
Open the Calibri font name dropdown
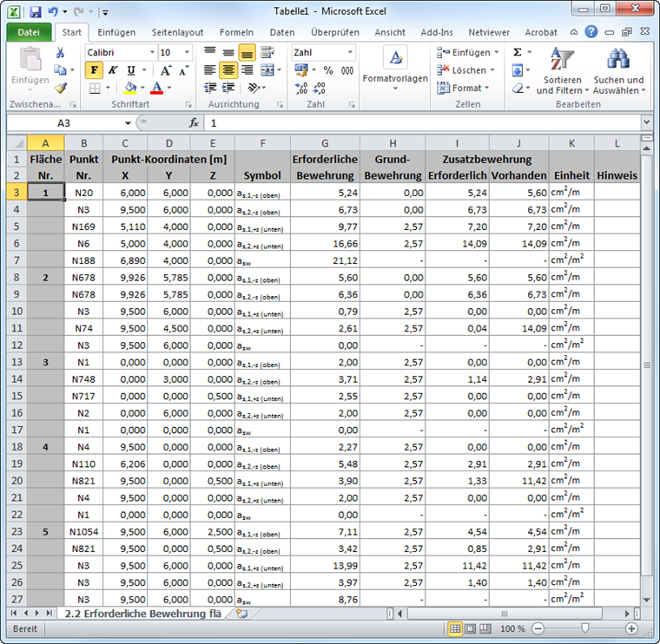pyautogui.click(x=152, y=52)
